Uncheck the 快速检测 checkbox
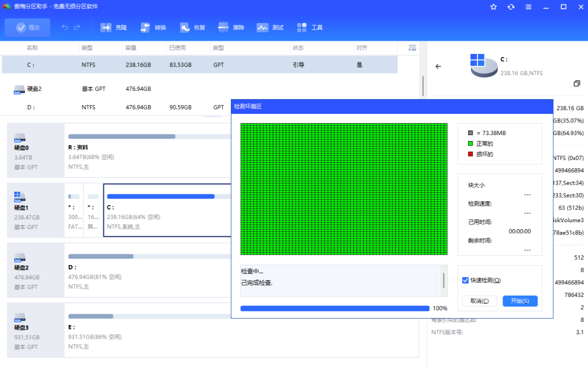 (465, 280)
